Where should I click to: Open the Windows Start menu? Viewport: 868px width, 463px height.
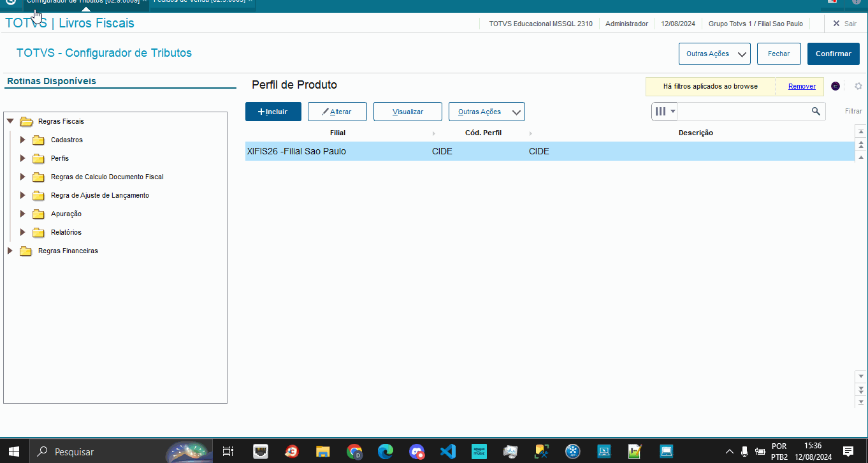click(x=14, y=452)
